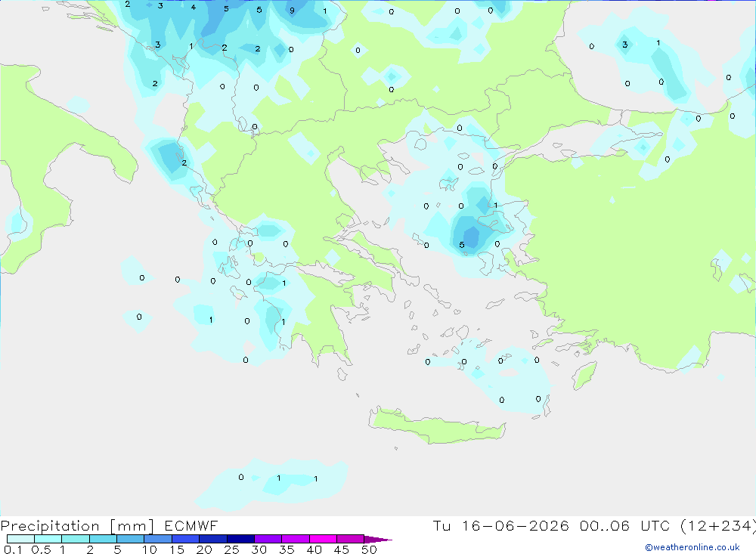Viewport: 756px width, 554px height.
Task: Pick the 10–15 mm legend color box
Action: [158, 539]
